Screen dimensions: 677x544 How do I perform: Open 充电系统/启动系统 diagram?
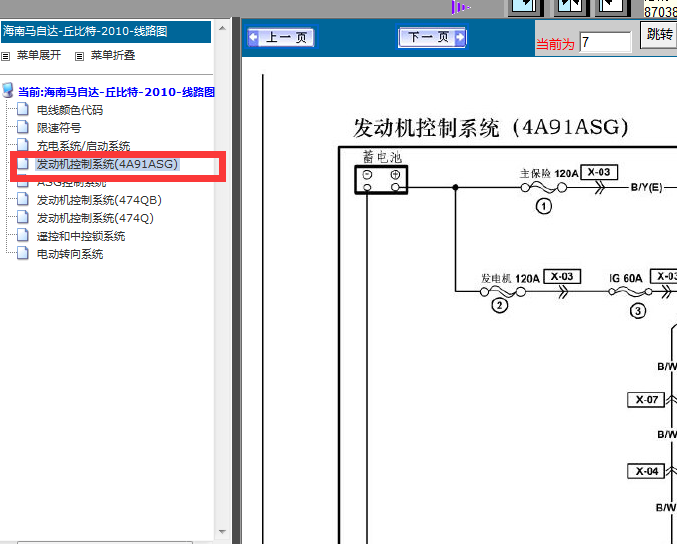click(83, 146)
